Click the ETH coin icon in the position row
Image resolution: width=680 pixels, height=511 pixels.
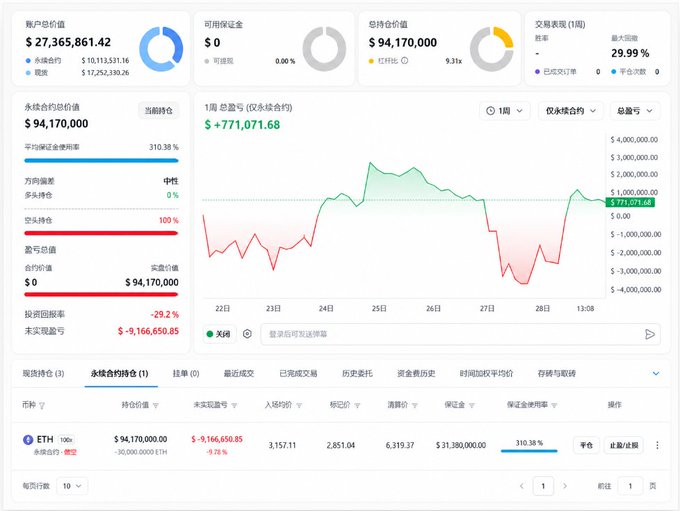click(28, 439)
